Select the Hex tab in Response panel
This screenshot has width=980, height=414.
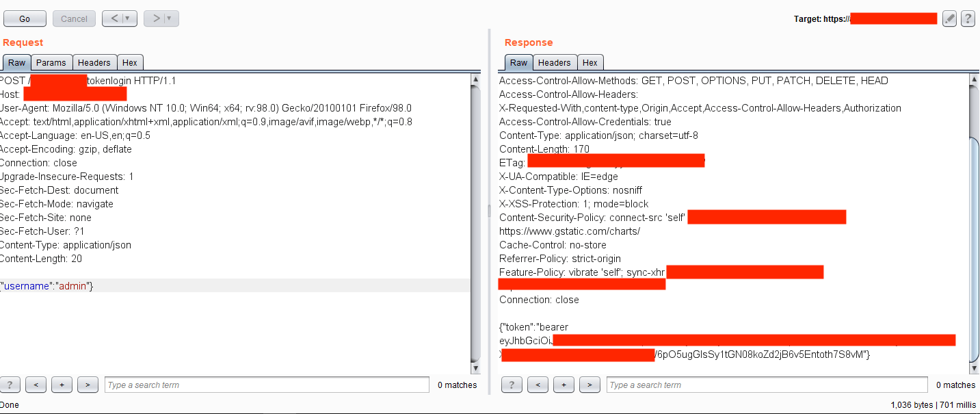click(x=590, y=62)
